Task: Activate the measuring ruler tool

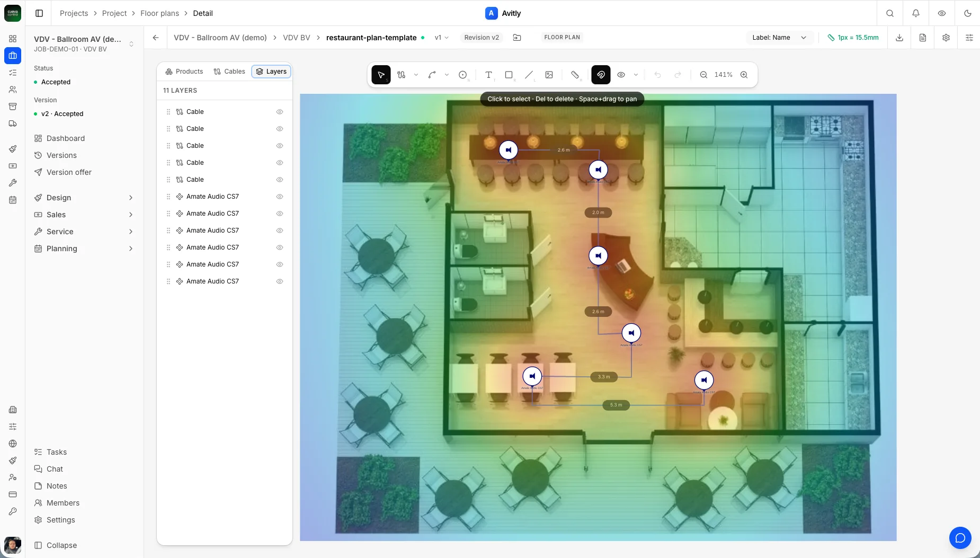Action: (575, 75)
